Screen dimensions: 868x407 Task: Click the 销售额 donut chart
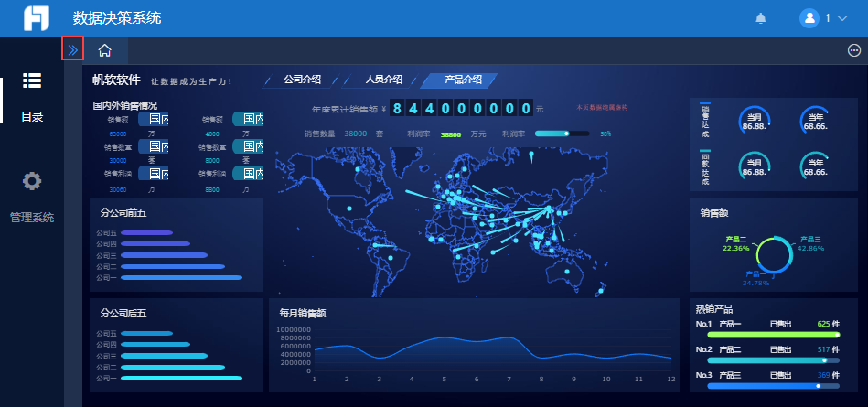click(x=774, y=254)
